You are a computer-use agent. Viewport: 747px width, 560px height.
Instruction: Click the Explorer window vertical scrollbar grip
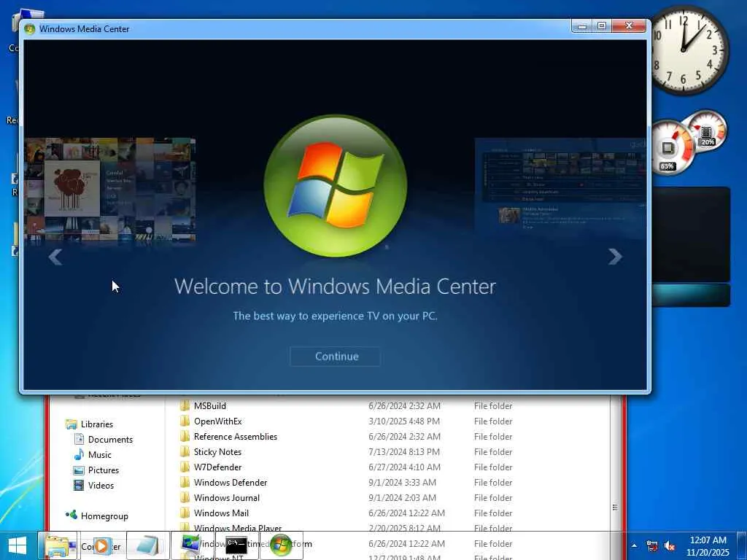[x=614, y=507]
